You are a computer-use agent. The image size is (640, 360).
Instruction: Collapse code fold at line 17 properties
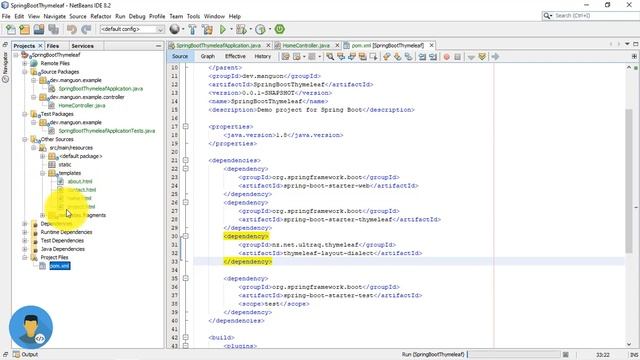[x=185, y=127]
